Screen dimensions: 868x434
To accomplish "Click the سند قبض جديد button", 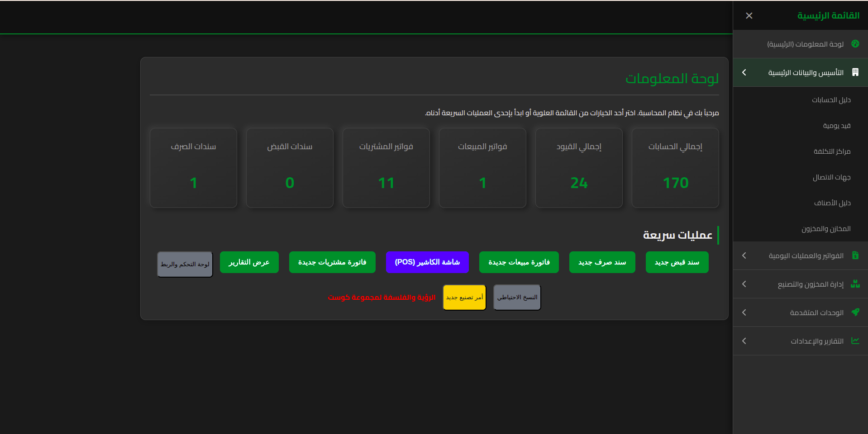I will (x=677, y=262).
